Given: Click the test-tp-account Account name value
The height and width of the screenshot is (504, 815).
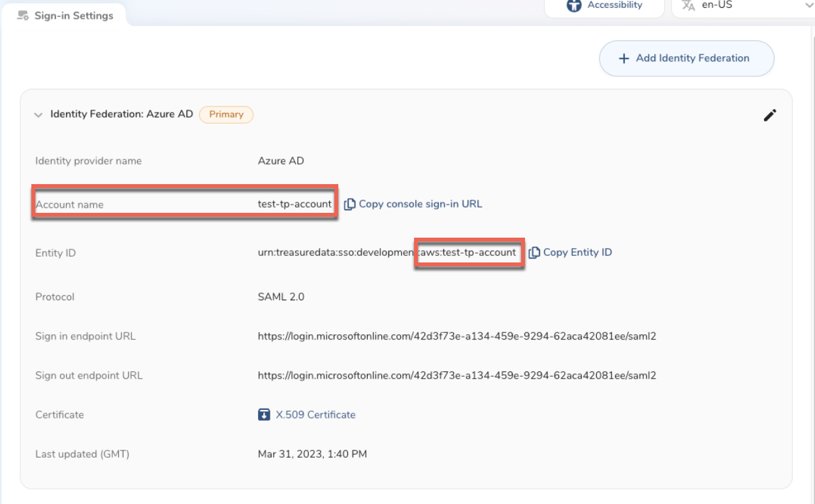Looking at the screenshot, I should pyautogui.click(x=295, y=204).
